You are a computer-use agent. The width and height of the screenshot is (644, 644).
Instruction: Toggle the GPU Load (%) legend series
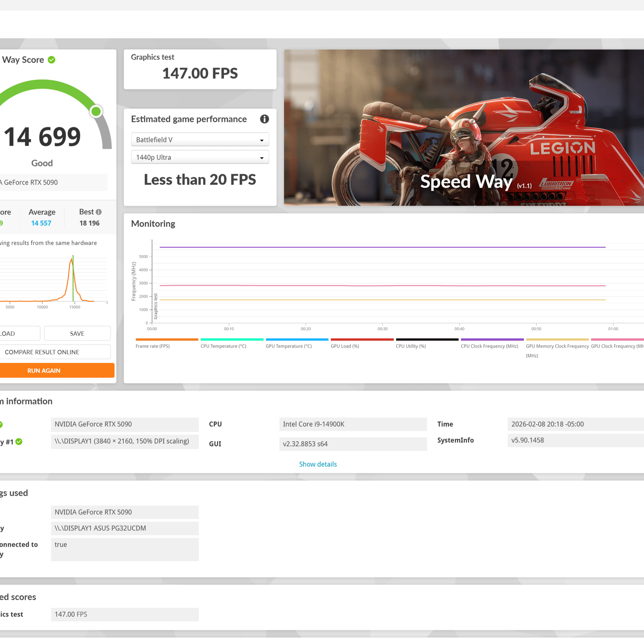coord(362,344)
